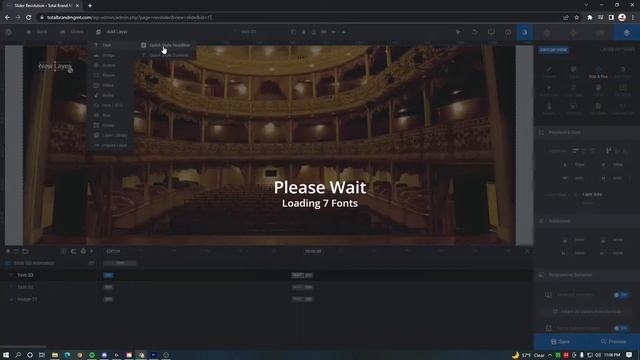Open File Explorer from the taskbar

(55, 355)
